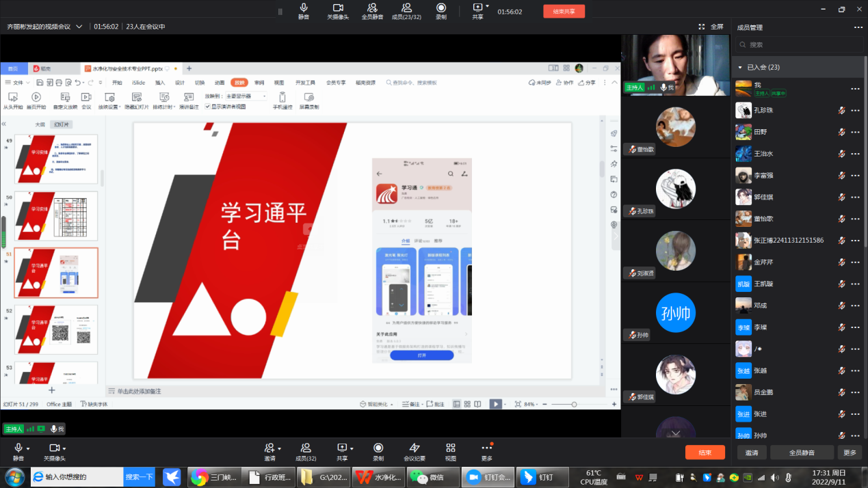This screenshot has height=488, width=868.
Task: Toggle microphone for member 王治水
Action: pos(842,154)
